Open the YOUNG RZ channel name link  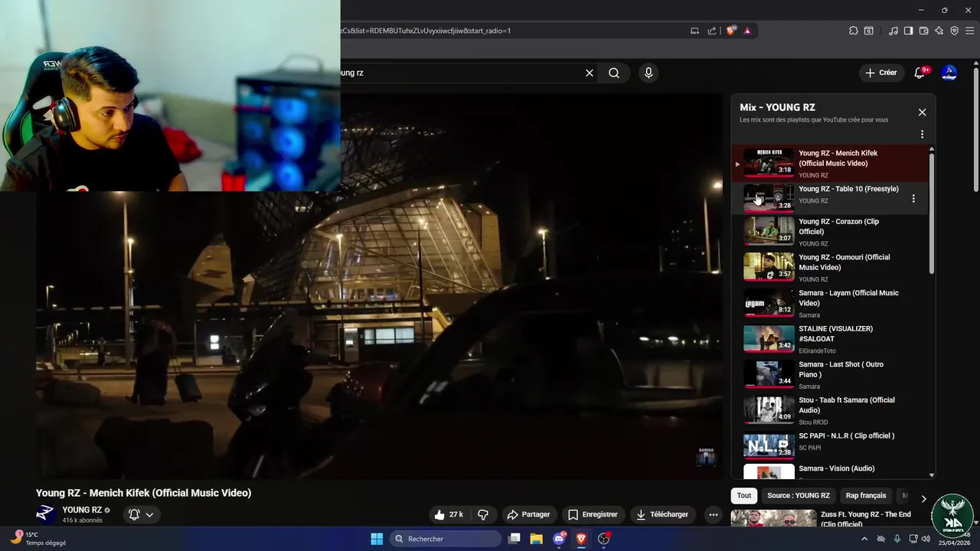[x=82, y=510]
